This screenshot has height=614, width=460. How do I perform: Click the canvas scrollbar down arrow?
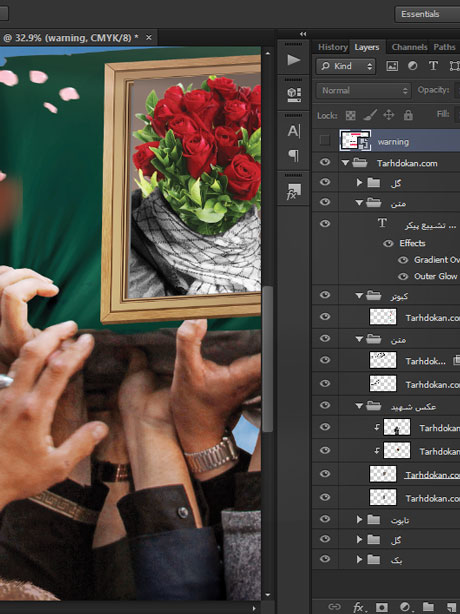[268, 595]
